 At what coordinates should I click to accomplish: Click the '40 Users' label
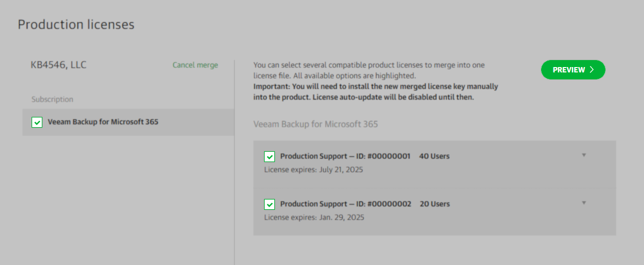click(x=434, y=157)
